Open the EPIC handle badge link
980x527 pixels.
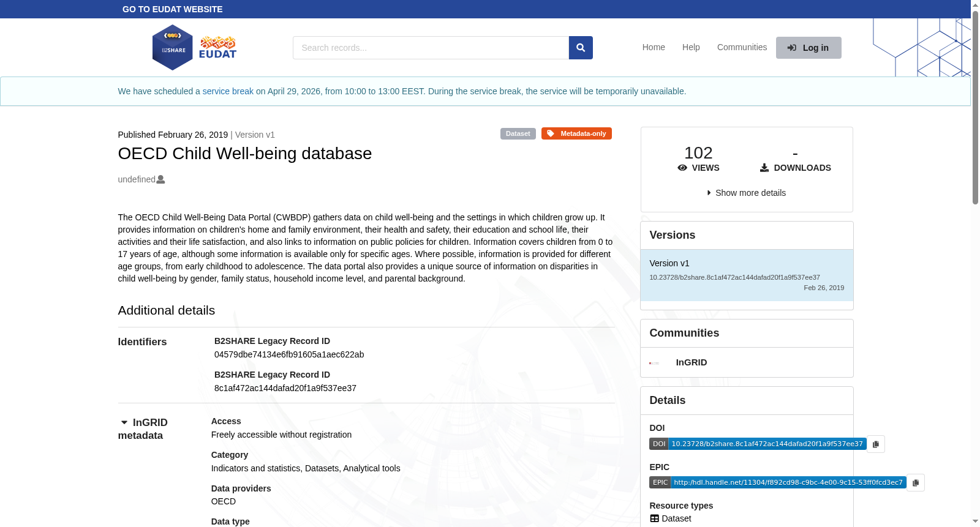(778, 482)
